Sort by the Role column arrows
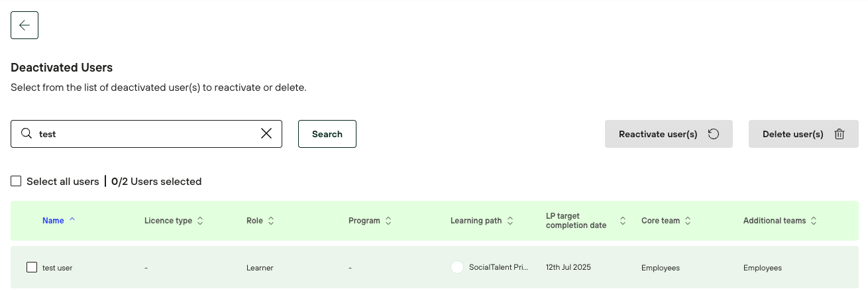Screen dimensions: 868x291 pyautogui.click(x=271, y=221)
